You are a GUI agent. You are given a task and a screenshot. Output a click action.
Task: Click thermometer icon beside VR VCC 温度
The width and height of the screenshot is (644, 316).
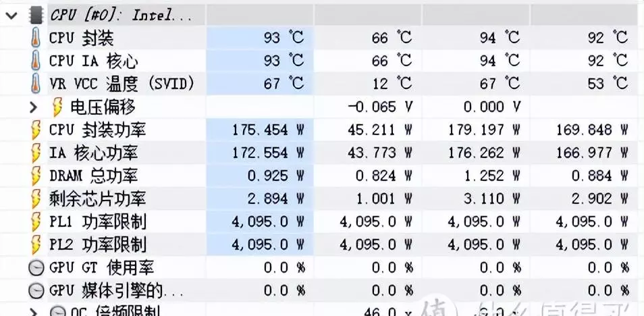(x=36, y=84)
